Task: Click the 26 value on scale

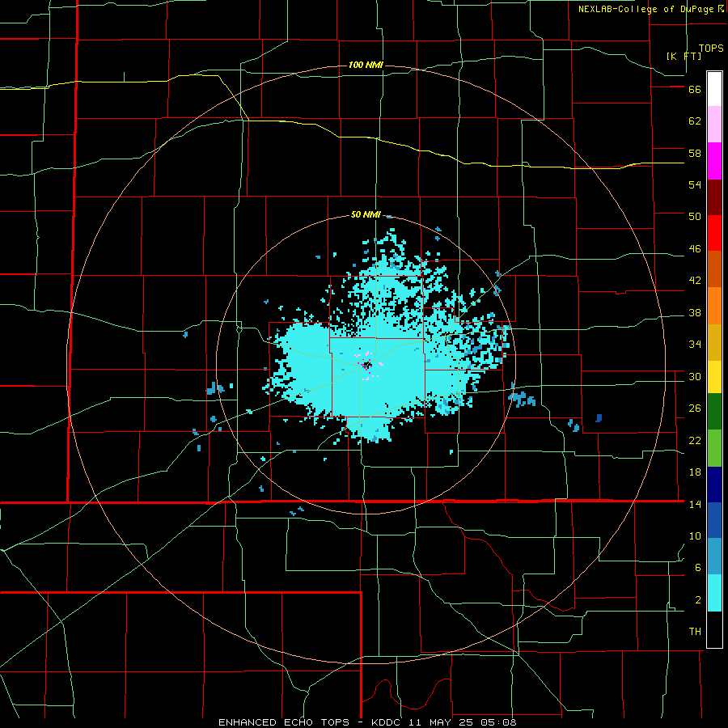Action: point(695,408)
